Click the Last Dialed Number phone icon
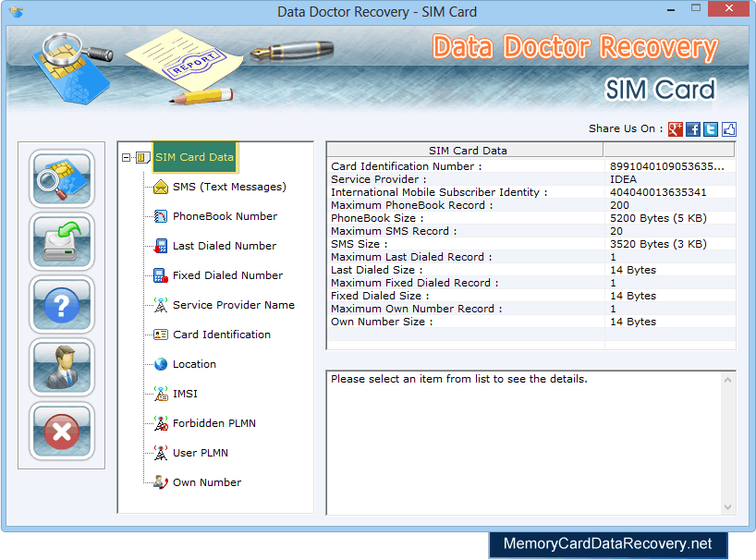Screen dimensions: 756x560 [x=161, y=246]
